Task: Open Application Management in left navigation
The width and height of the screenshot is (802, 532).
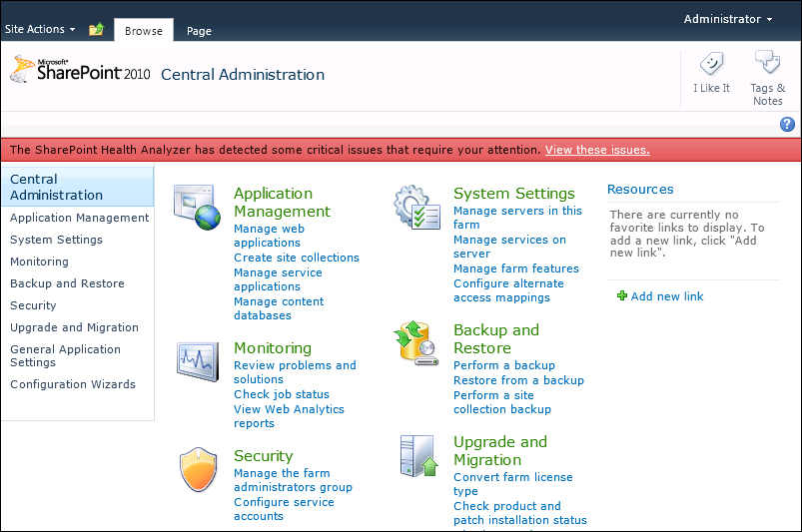Action: tap(79, 218)
